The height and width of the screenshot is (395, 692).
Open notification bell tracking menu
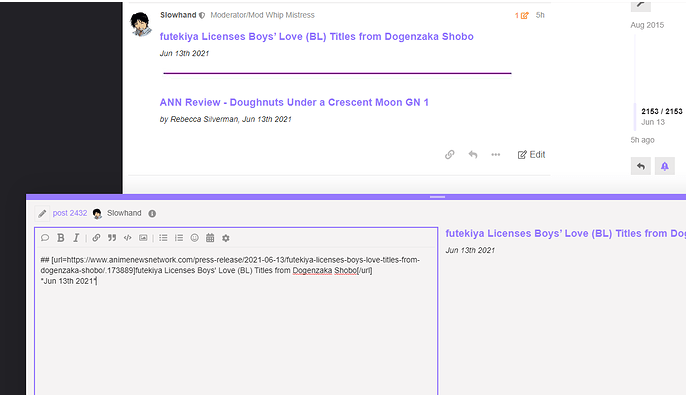tap(665, 166)
